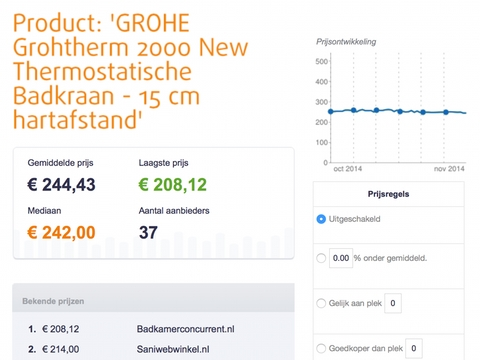Click the 0.00 percentage input field
The height and width of the screenshot is (360, 480).
pos(341,258)
